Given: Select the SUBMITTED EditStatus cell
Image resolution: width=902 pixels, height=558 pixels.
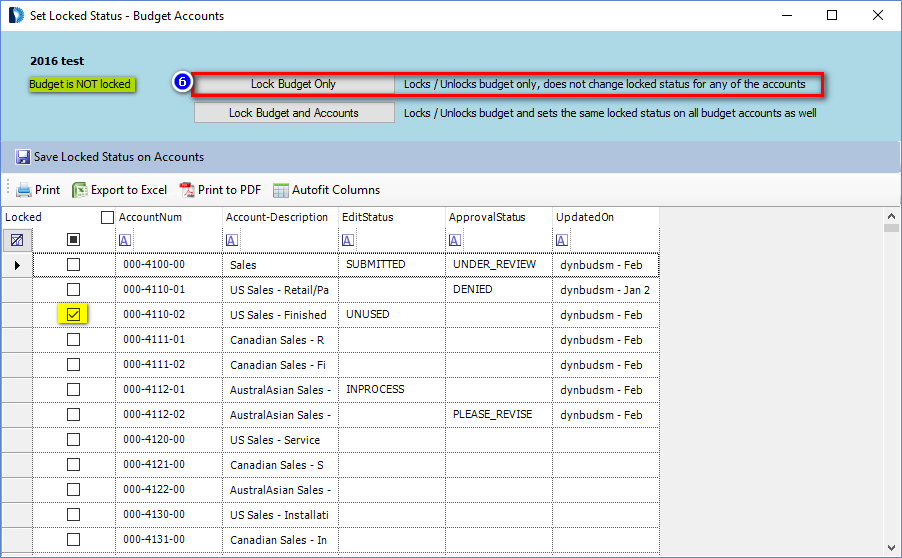Looking at the screenshot, I should [392, 265].
